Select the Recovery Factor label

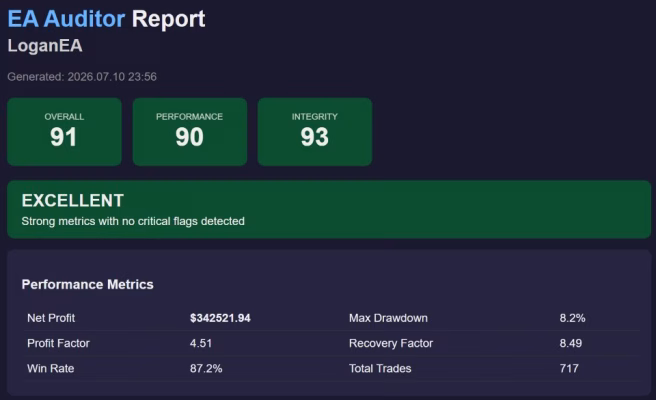[391, 343]
